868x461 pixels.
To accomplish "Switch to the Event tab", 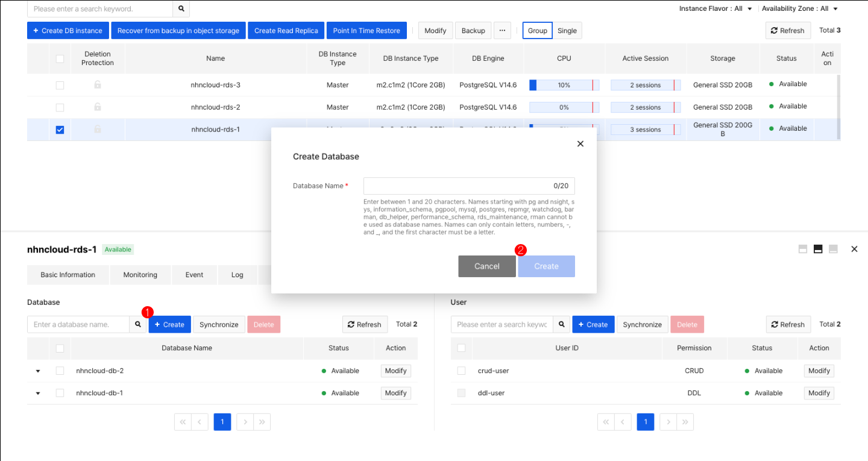I will (194, 275).
